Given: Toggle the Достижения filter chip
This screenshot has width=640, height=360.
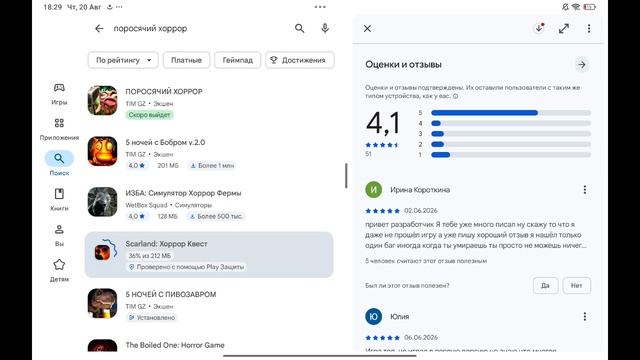Looking at the screenshot, I should click(300, 60).
